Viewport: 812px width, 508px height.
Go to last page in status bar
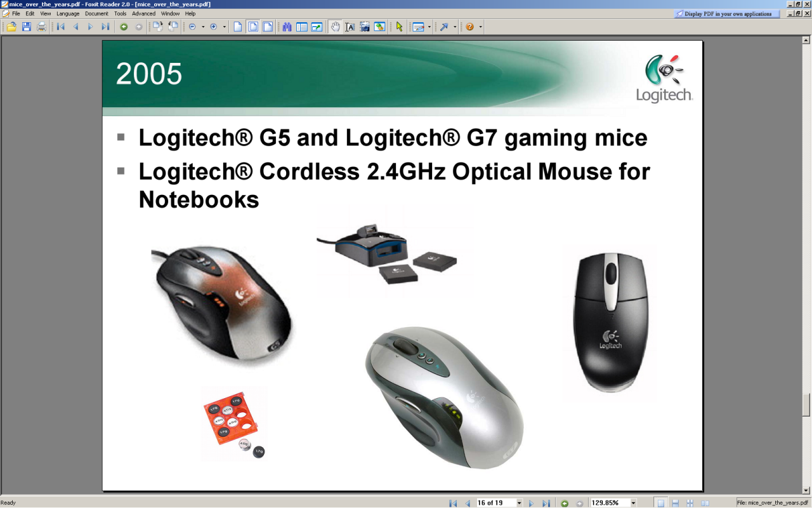[546, 503]
